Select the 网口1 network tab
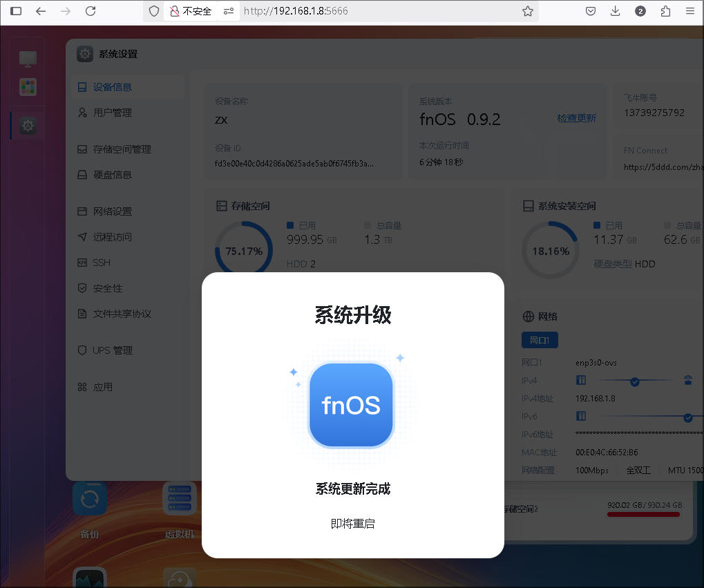 point(540,340)
